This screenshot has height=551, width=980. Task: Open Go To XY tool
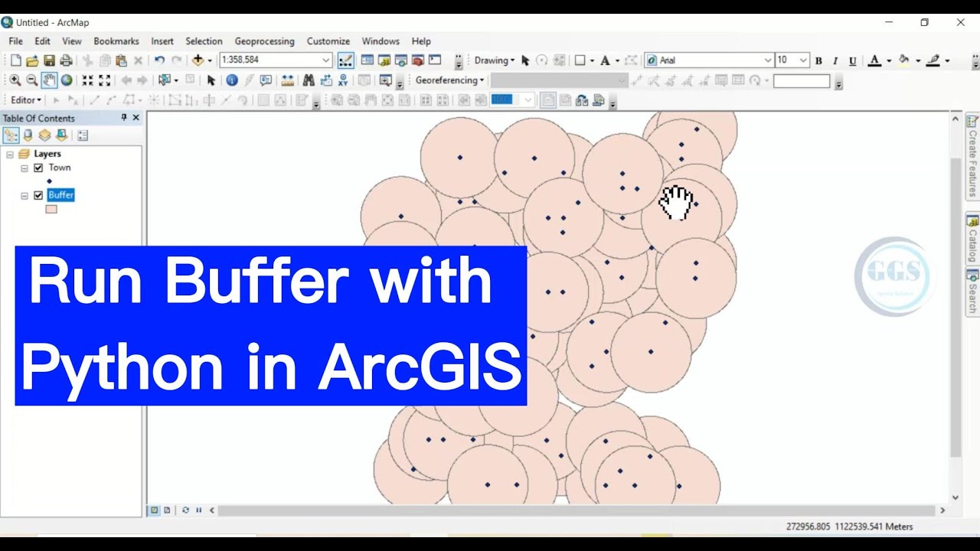tap(343, 80)
